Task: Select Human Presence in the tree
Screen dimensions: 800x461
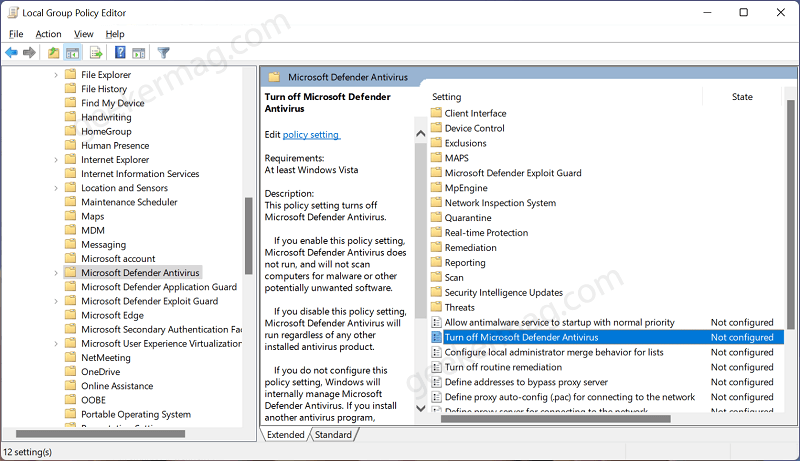Action: click(x=115, y=145)
